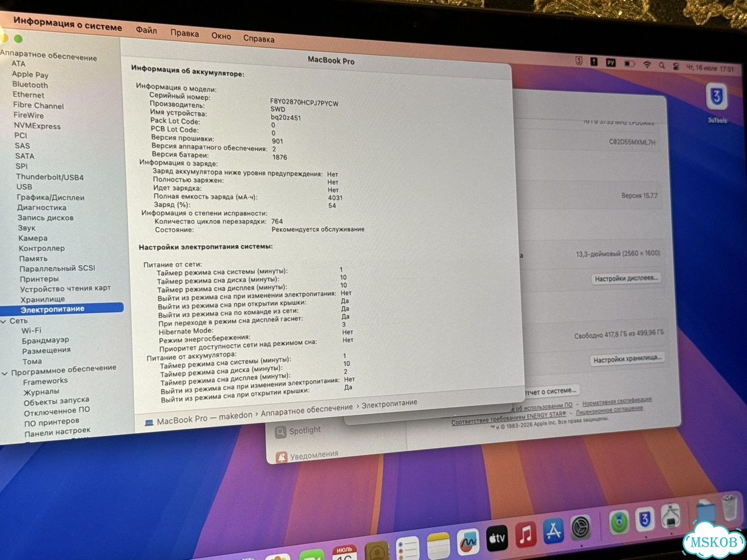Image resolution: width=747 pixels, height=560 pixels.
Task: Click the serial number F8Y02870HCPJ7PYCW
Action: click(304, 103)
